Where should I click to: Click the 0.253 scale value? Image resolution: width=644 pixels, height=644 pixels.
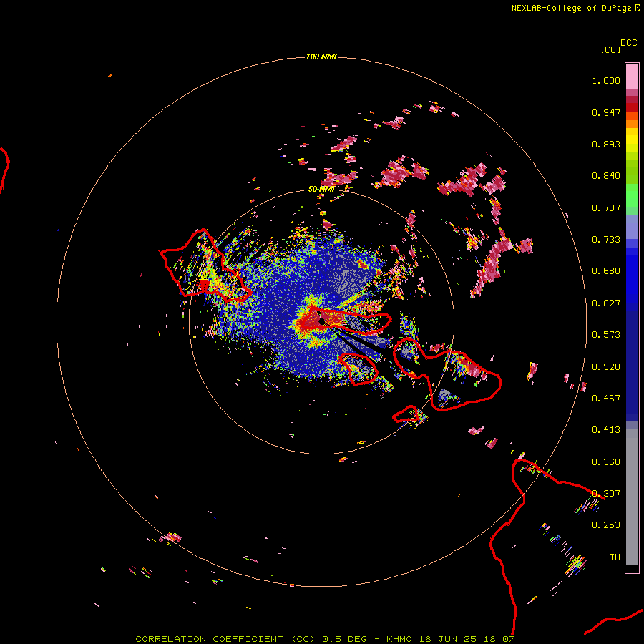coord(606,525)
